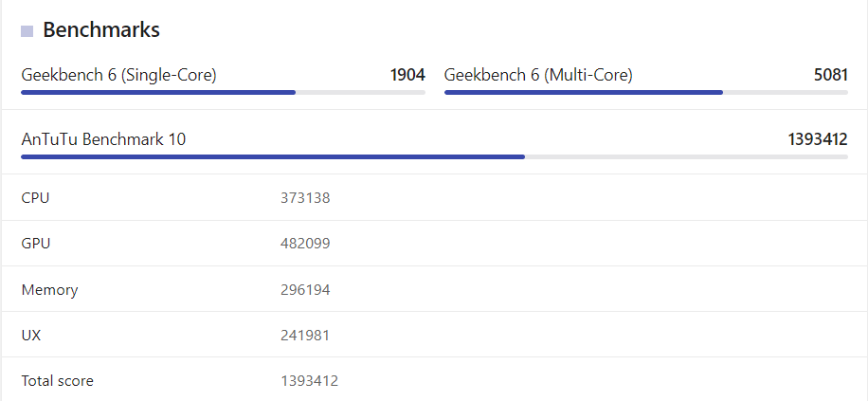The width and height of the screenshot is (868, 401).
Task: Click the AnTuTu Benchmark 10 label
Action: pos(103,139)
